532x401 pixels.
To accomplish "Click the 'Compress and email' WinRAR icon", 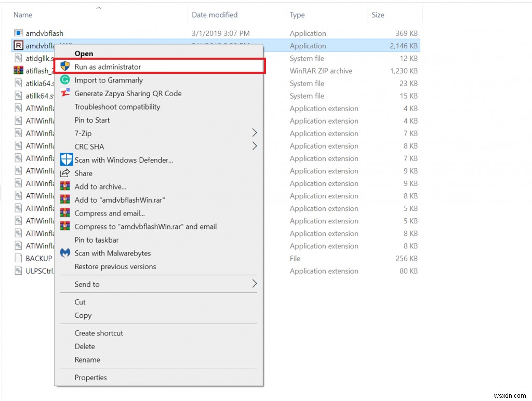I will tap(66, 213).
